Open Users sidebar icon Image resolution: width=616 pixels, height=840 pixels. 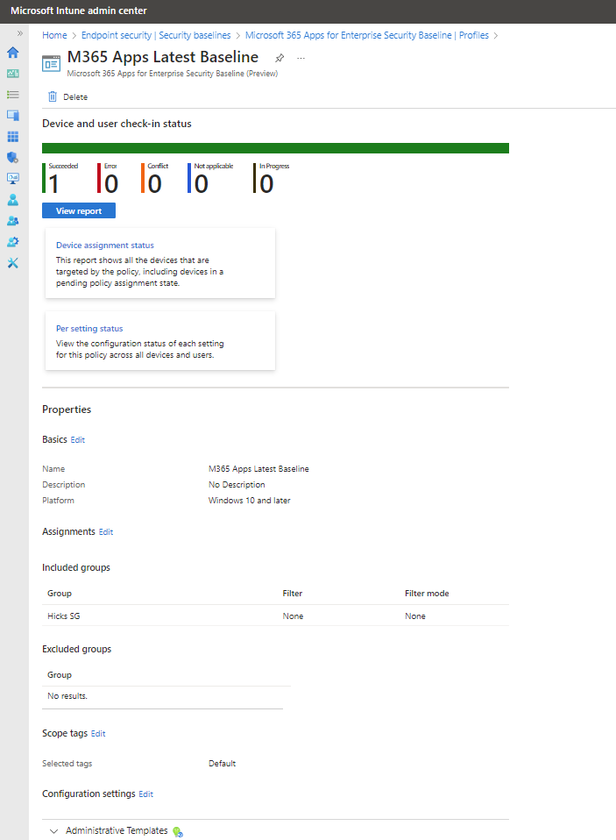pyautogui.click(x=13, y=200)
